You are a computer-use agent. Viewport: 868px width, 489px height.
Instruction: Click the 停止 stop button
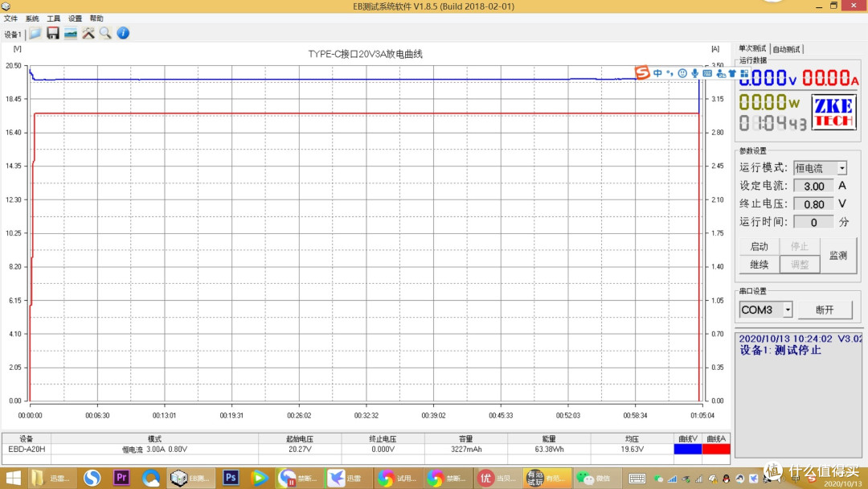[x=800, y=246]
